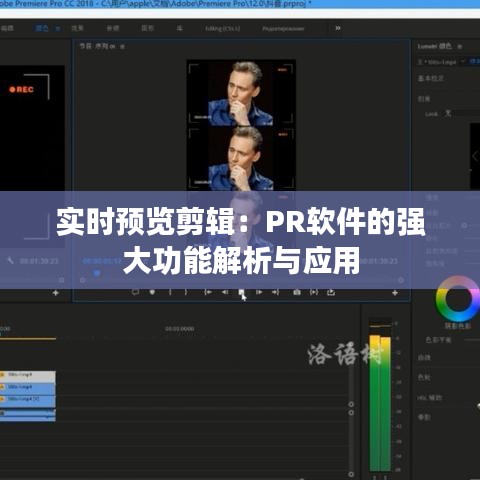This screenshot has height=480, width=480.
Task: Click the Mark Out button
Action: (x=186, y=292)
